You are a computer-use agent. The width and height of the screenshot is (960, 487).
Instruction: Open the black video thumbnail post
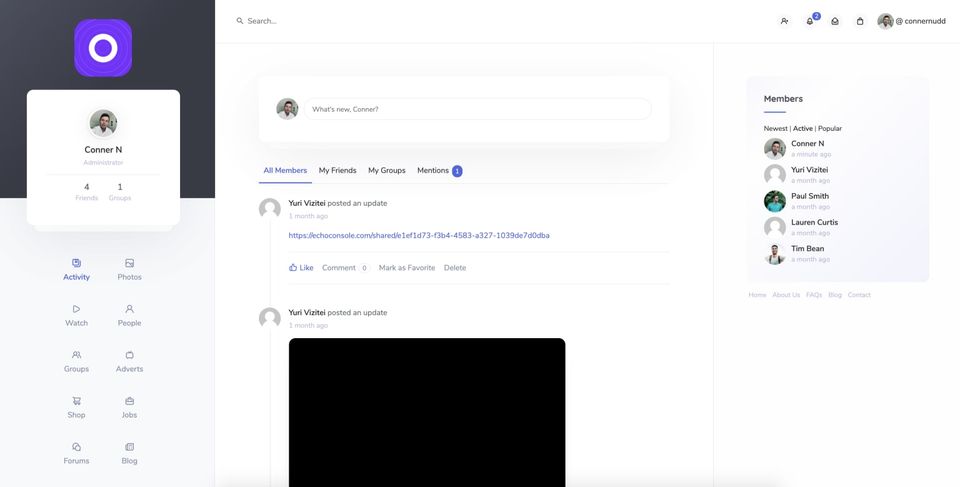(x=427, y=412)
